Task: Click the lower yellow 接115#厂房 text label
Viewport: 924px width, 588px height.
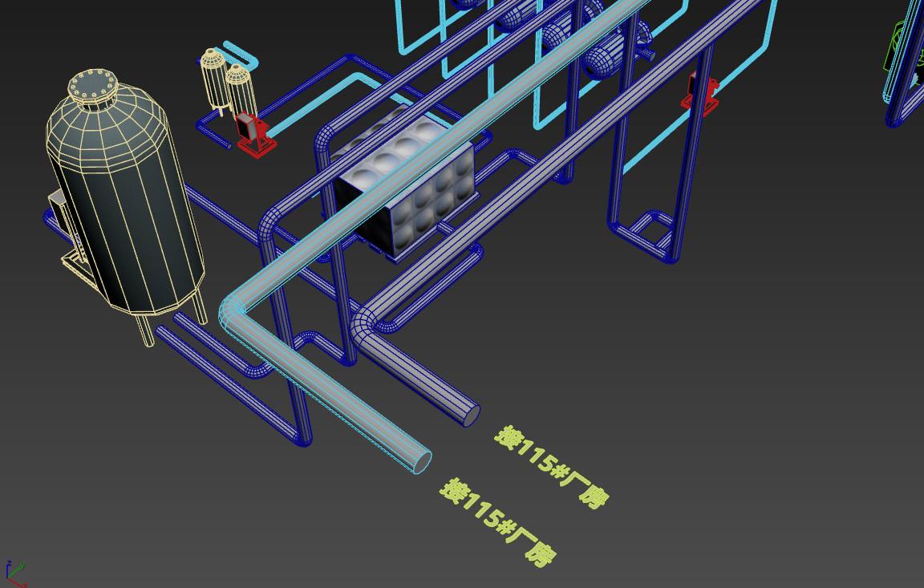Action: [498, 521]
